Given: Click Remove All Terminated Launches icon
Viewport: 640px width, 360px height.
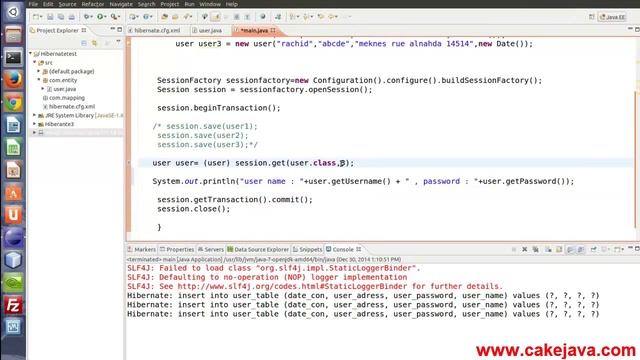Looking at the screenshot, I should (x=536, y=249).
